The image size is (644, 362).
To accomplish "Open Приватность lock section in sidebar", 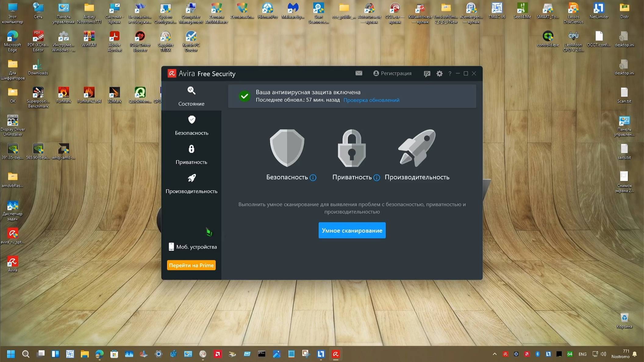I will (x=191, y=149).
